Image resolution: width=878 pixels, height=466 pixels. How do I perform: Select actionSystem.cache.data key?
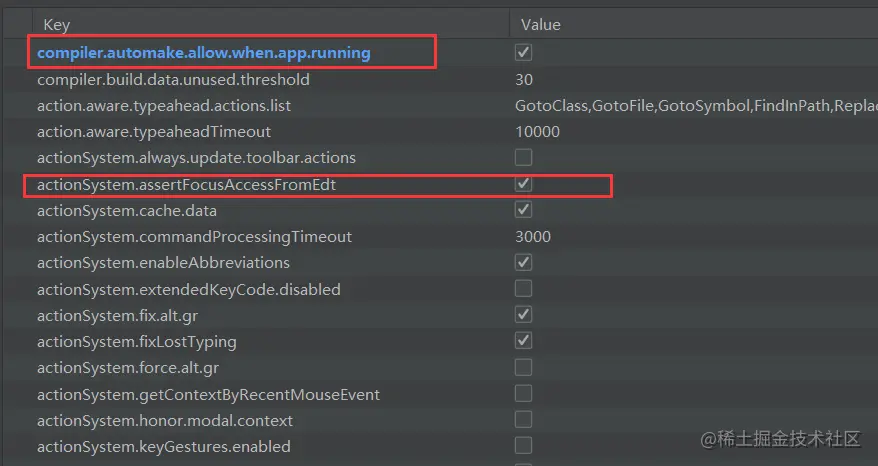pyautogui.click(x=127, y=211)
